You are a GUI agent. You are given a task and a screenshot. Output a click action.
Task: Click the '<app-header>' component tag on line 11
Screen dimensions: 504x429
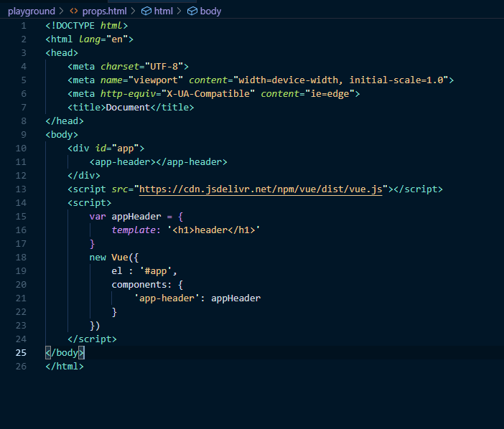pyautogui.click(x=123, y=162)
